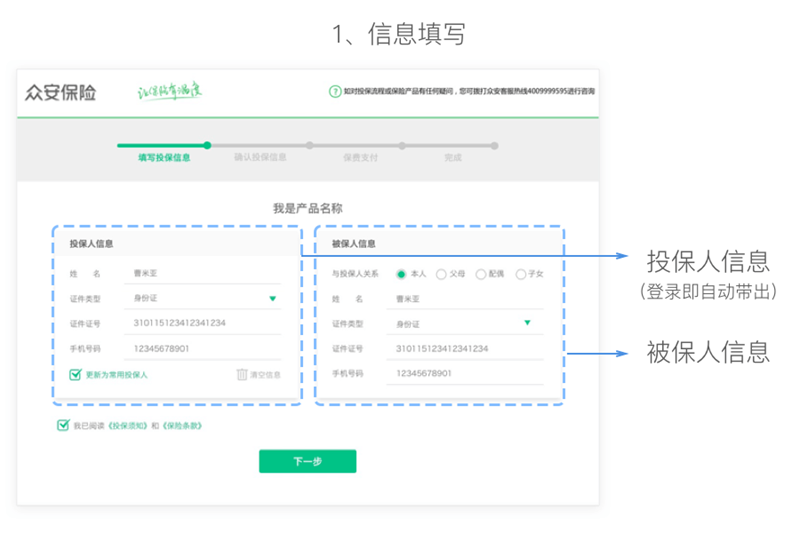The image size is (800, 535).
Task: Uncheck the 我已阅读 agreement checkbox
Action: 64,425
